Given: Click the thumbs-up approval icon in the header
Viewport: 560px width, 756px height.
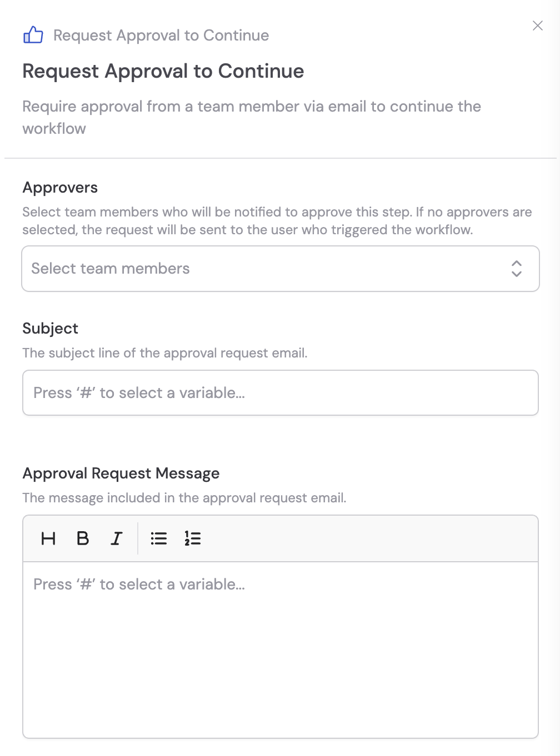Looking at the screenshot, I should (33, 34).
